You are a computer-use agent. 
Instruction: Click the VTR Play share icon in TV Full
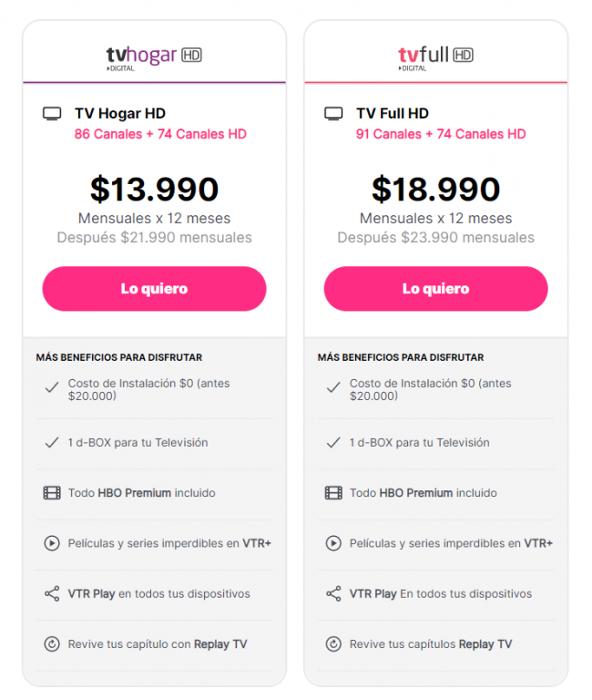(333, 593)
